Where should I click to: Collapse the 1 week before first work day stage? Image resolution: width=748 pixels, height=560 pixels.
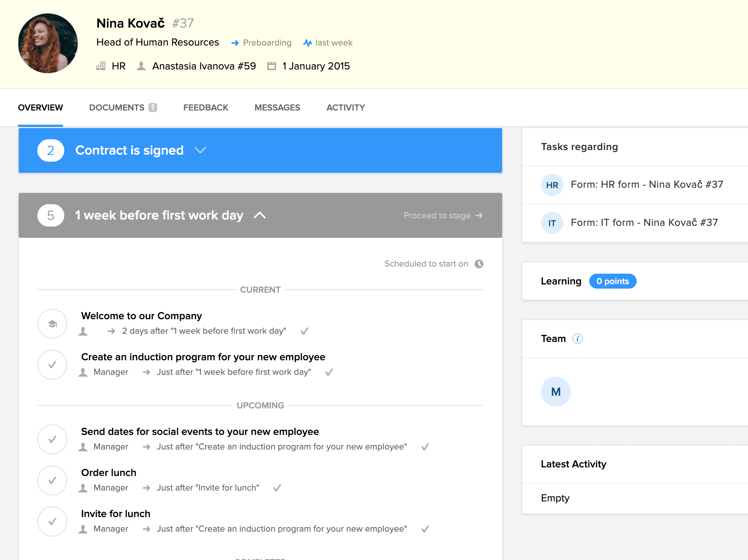coord(260,215)
